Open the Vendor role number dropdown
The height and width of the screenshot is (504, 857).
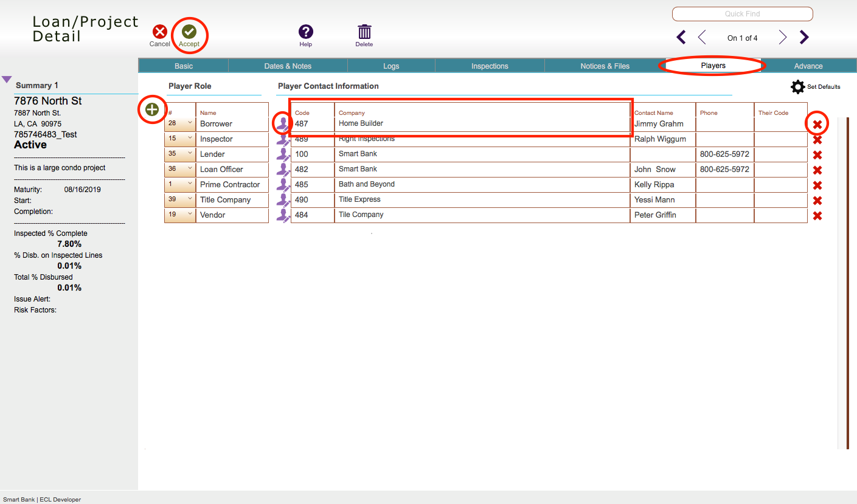(x=189, y=215)
